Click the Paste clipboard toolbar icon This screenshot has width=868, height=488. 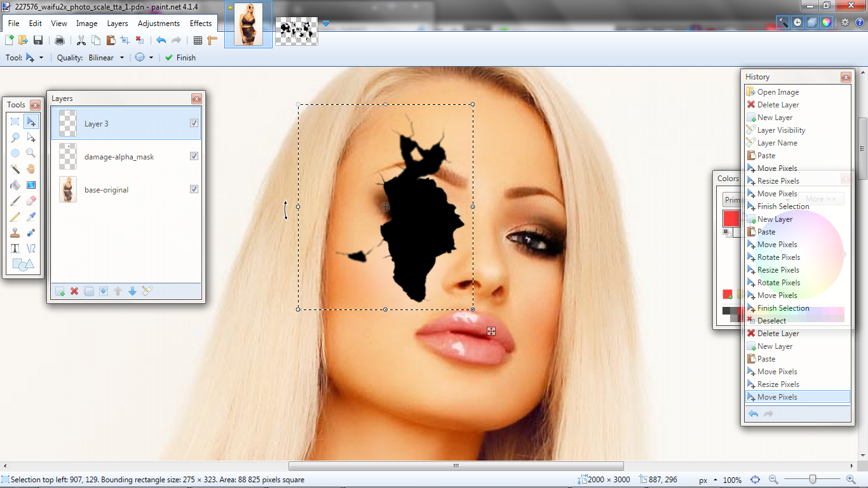(111, 40)
